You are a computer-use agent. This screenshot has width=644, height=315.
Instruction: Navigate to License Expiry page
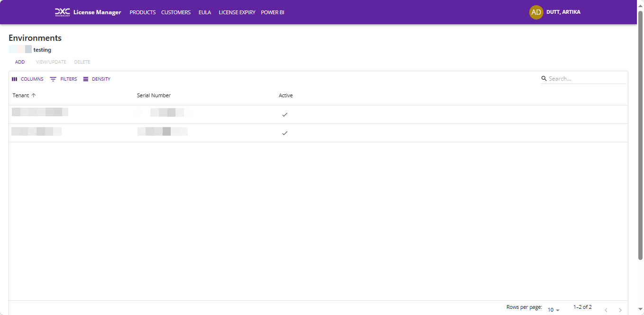tap(237, 12)
